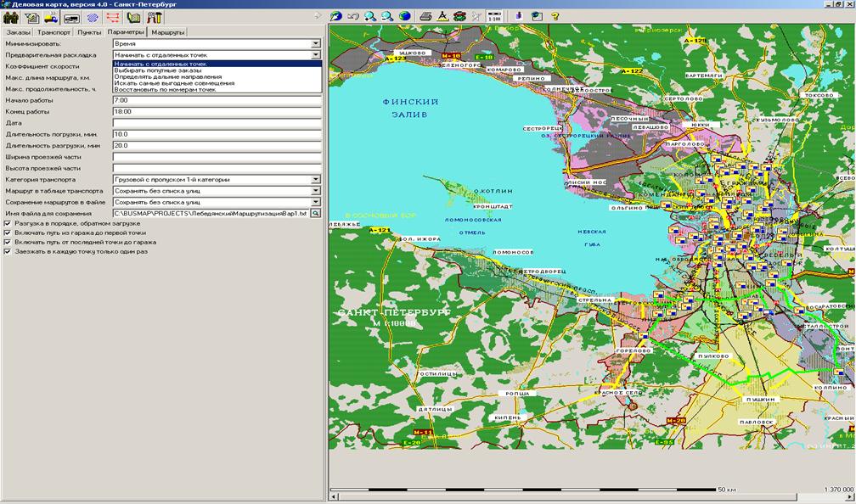
Task: Switch to the 'Заказы' tab
Action: [19, 32]
